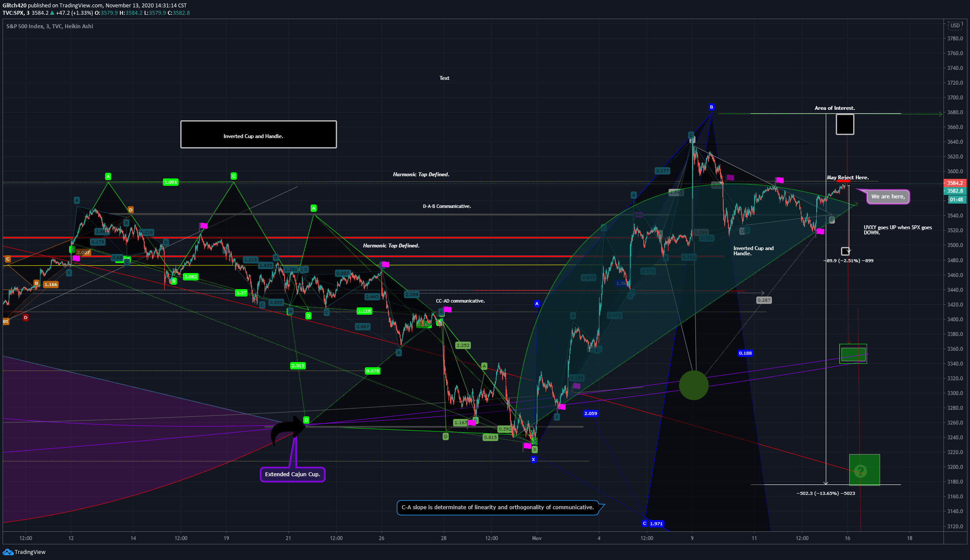The width and height of the screenshot is (970, 560).
Task: Select the Extended Cajun Cup callout
Action: [x=292, y=474]
